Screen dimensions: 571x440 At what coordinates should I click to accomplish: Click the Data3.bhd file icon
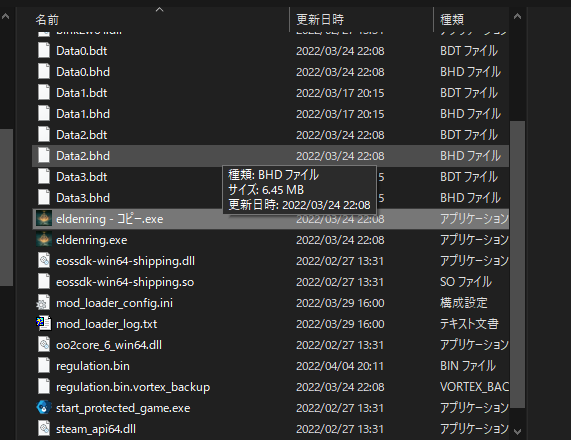coord(44,197)
